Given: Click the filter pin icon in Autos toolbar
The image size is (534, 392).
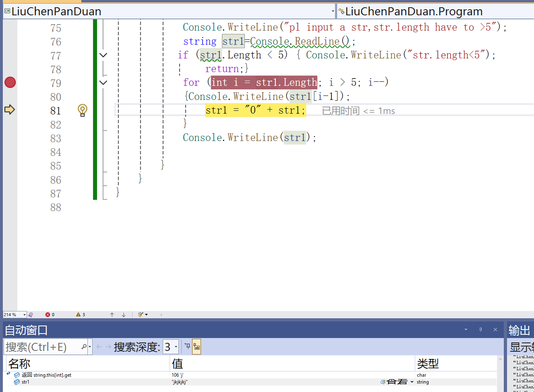Looking at the screenshot, I should 187,346.
